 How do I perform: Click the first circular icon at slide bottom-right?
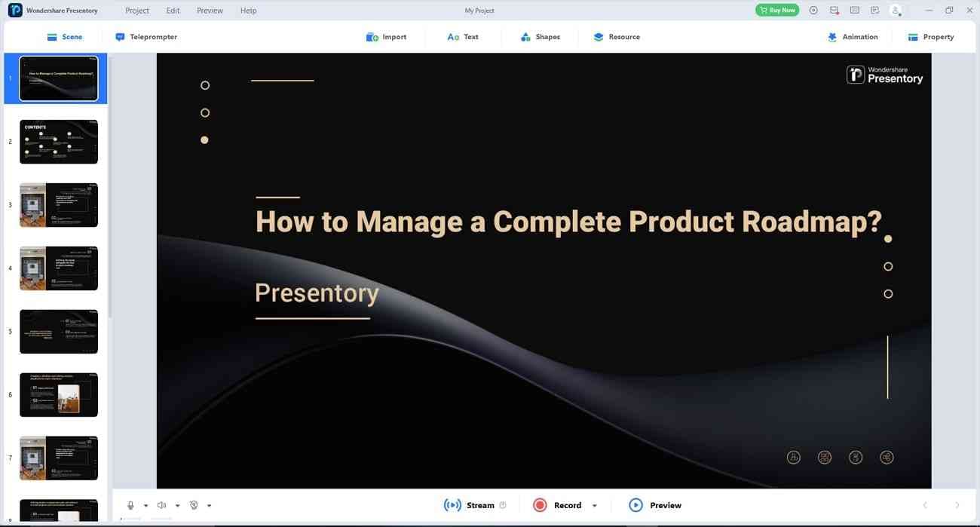coord(793,457)
